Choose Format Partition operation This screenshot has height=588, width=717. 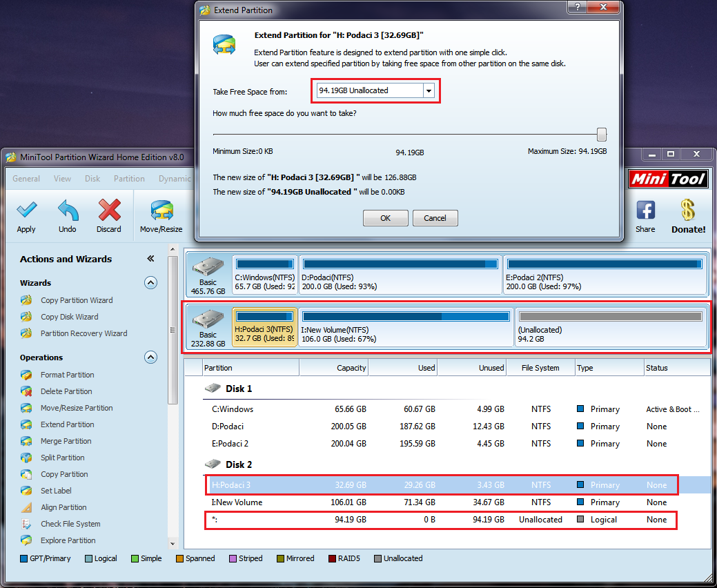pyautogui.click(x=67, y=375)
